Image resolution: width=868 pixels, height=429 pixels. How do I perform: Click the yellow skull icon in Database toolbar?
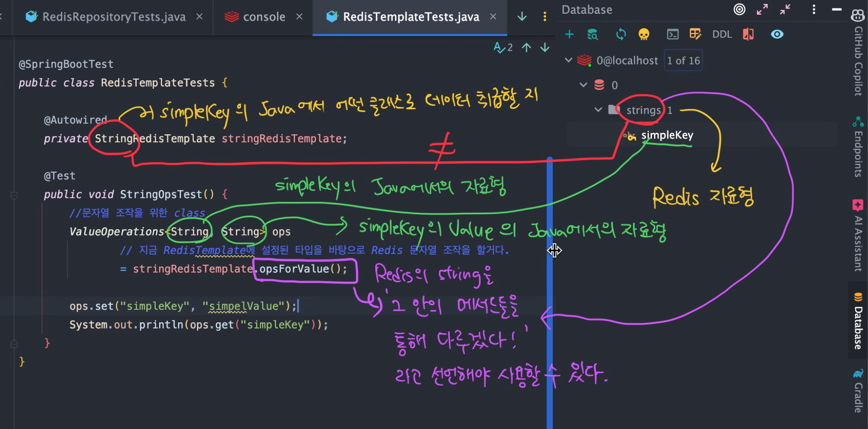(644, 34)
